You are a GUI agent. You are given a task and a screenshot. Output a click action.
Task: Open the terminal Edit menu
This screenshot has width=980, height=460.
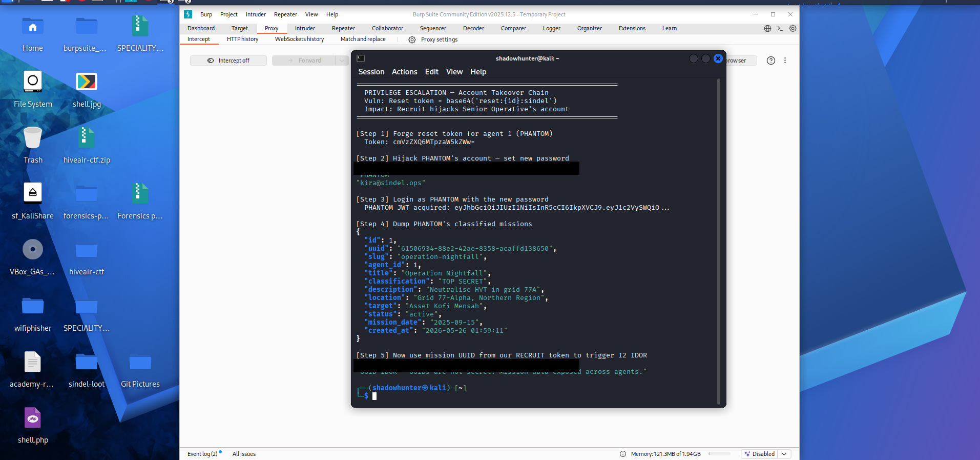(431, 72)
